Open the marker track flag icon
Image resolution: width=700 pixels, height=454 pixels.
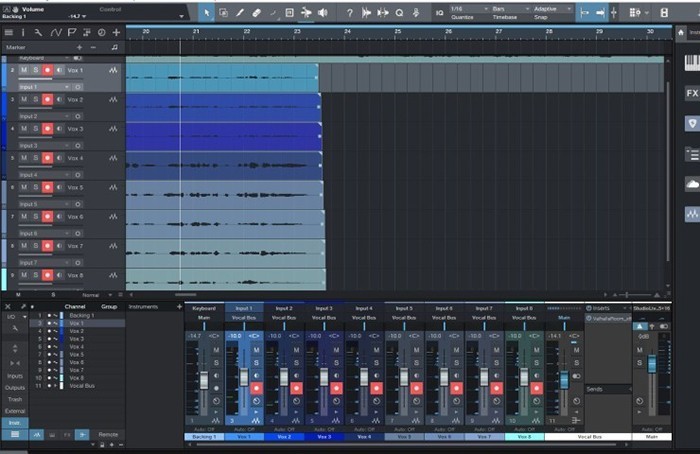[x=71, y=32]
